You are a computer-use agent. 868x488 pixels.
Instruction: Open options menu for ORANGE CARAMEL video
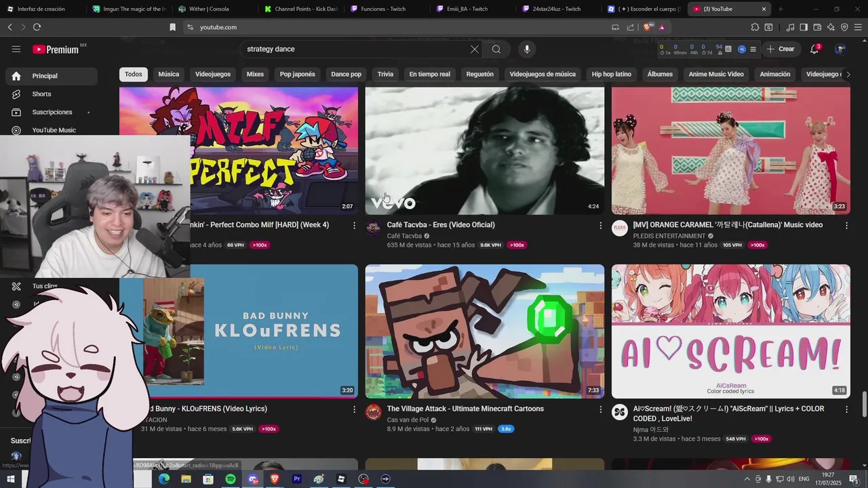846,225
